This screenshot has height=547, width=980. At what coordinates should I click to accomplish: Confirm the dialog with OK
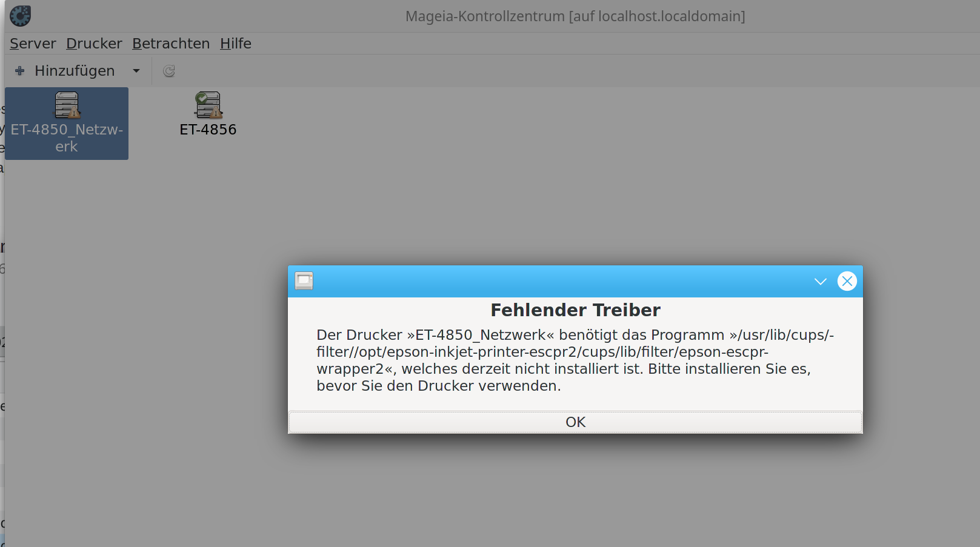[x=575, y=422]
